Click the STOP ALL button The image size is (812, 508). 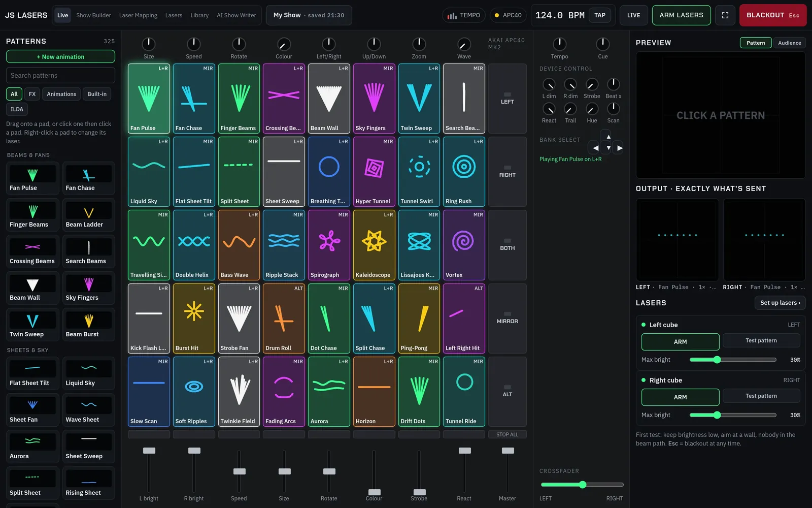tap(507, 434)
